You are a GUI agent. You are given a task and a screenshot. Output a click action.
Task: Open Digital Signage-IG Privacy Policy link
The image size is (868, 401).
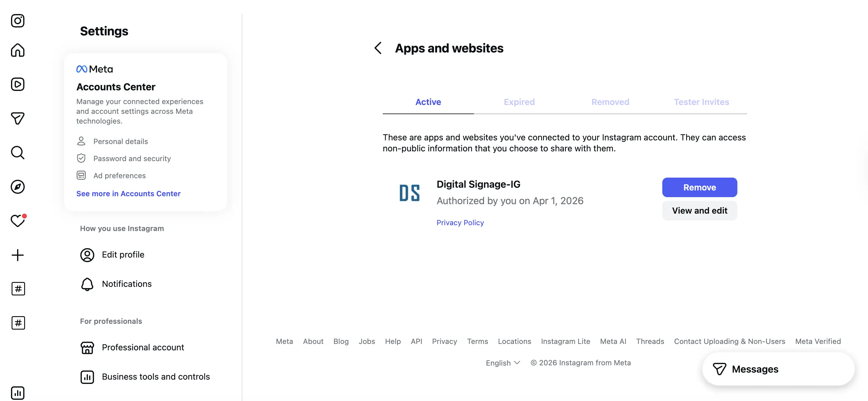460,223
